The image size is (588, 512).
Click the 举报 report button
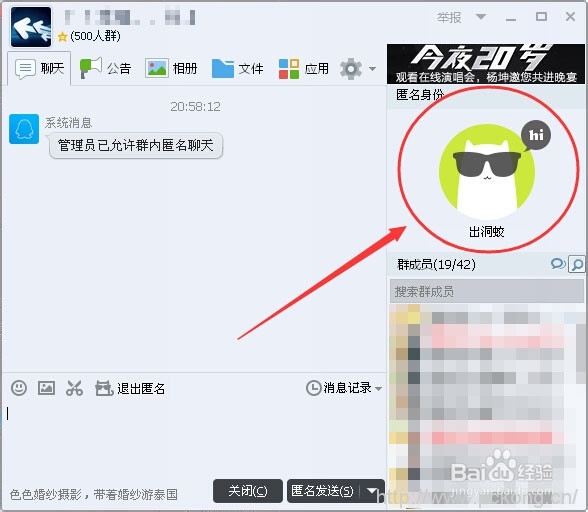pyautogui.click(x=449, y=17)
